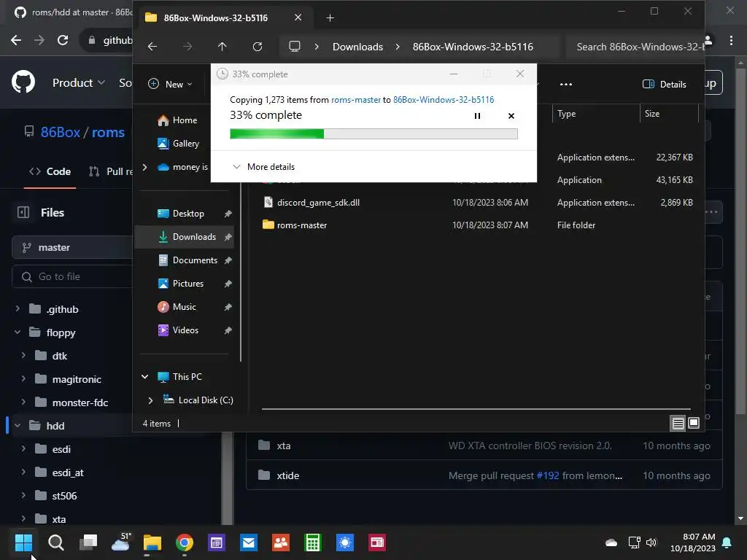Open the Mail app from taskbar
Screen dimensions: 747x560
point(249,542)
